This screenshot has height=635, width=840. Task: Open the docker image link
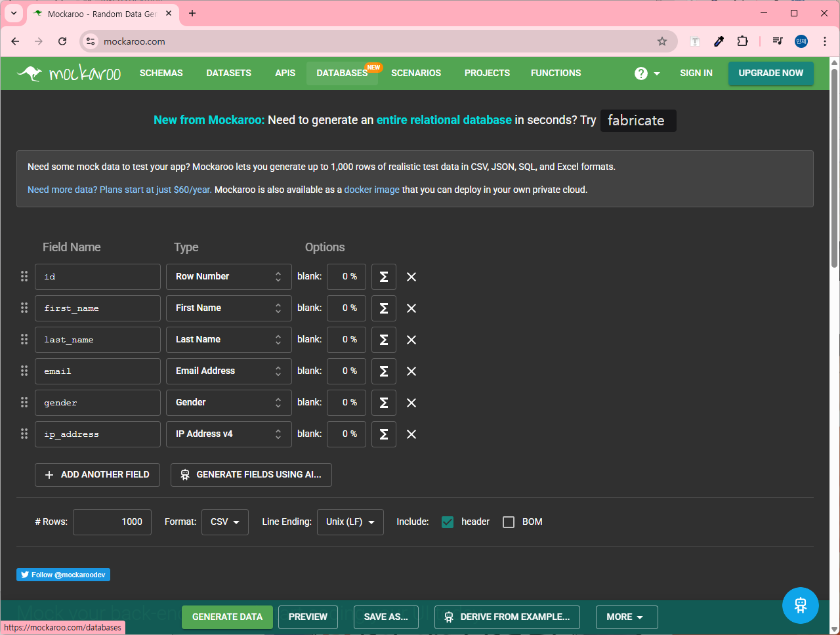372,190
